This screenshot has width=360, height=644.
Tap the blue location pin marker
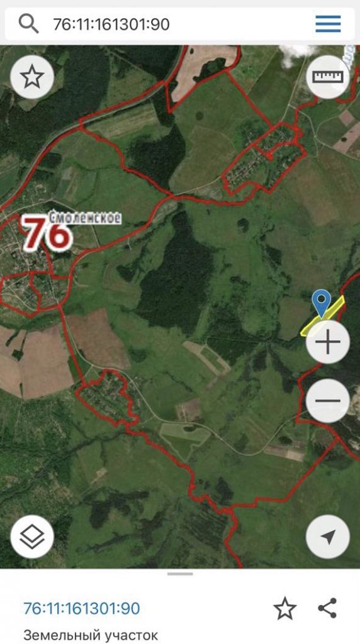322,304
